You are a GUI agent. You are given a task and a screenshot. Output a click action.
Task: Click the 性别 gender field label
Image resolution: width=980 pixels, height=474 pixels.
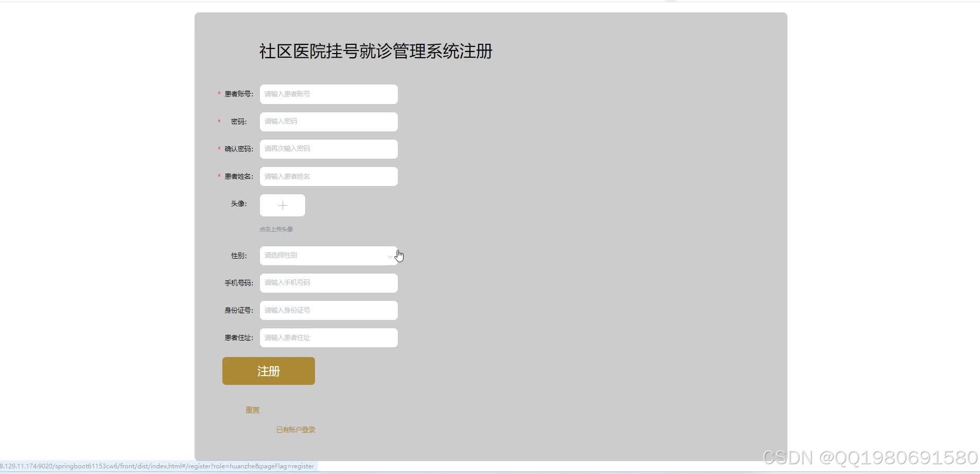click(x=239, y=255)
